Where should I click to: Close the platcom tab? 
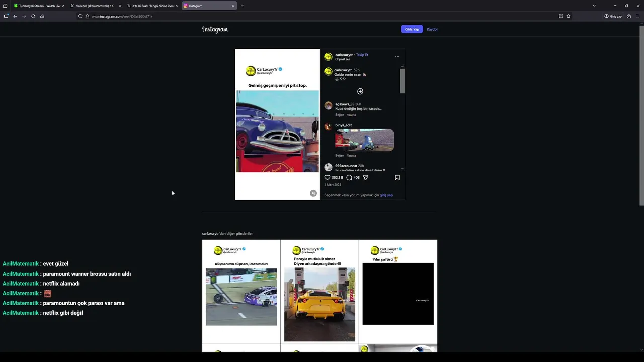tap(120, 6)
